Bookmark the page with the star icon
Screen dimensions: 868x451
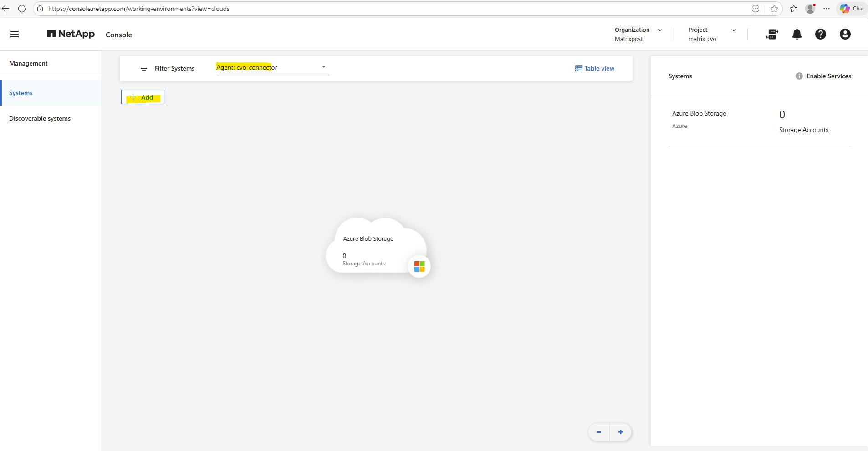(x=774, y=9)
